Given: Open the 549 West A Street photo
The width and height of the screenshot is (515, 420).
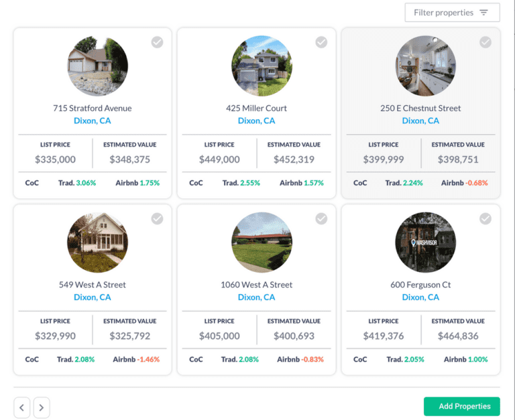Looking at the screenshot, I should point(97,242).
